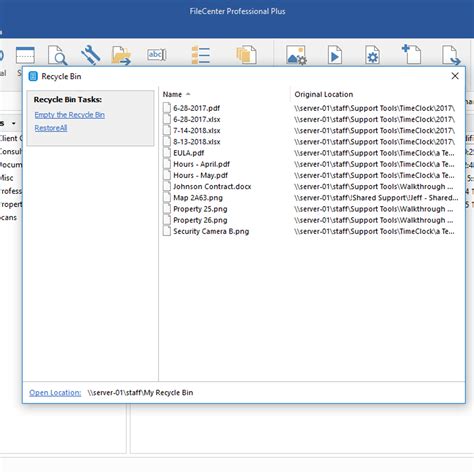
Task: Click file icon next to Johnson Contract.docx
Action: tap(167, 186)
